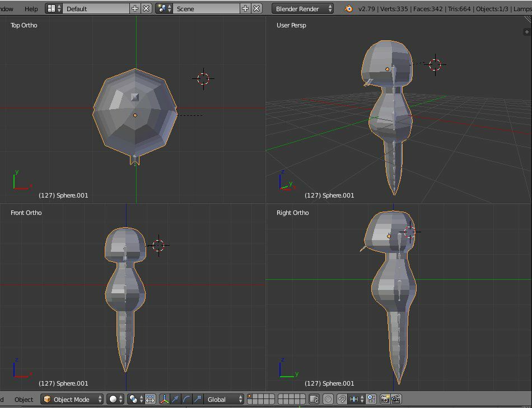Click the v2.79 version text
This screenshot has height=408, width=532.
tap(367, 9)
